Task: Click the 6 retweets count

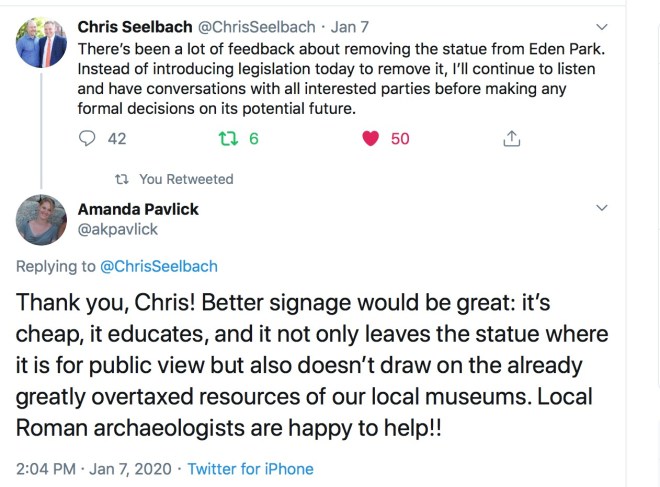Action: (254, 139)
